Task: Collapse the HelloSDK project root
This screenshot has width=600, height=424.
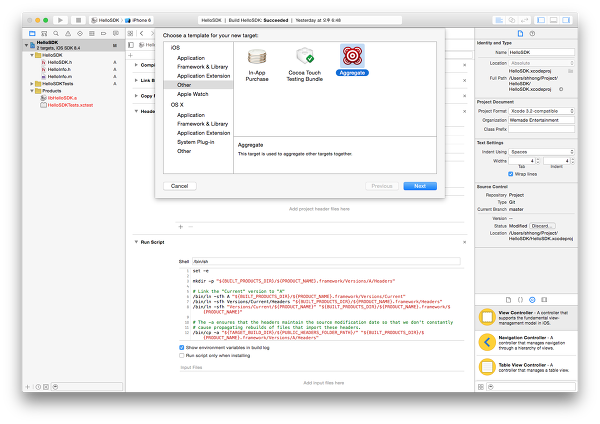Action: (26, 45)
